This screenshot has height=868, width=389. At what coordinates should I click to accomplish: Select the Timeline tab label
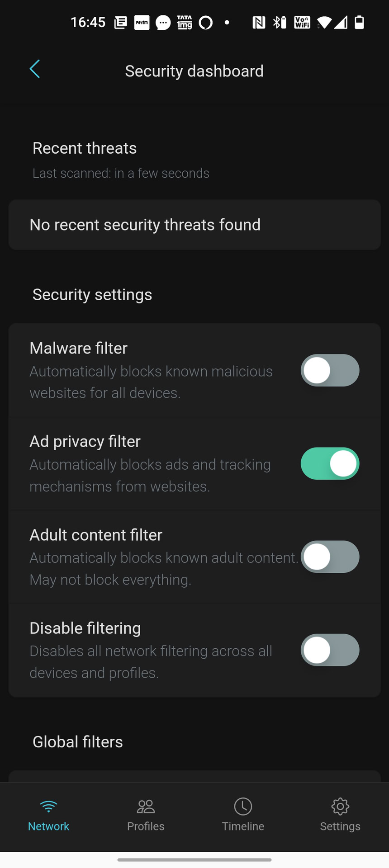(243, 826)
